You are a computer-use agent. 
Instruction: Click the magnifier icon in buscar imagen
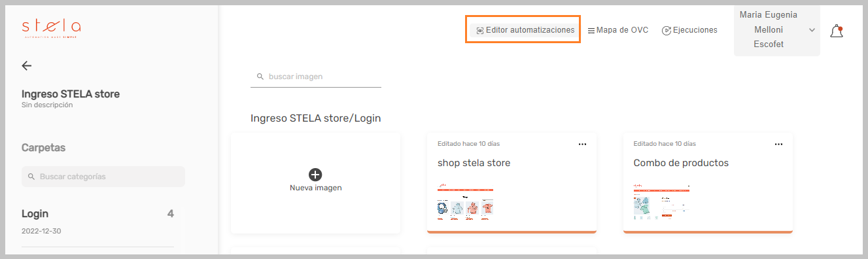pos(260,77)
